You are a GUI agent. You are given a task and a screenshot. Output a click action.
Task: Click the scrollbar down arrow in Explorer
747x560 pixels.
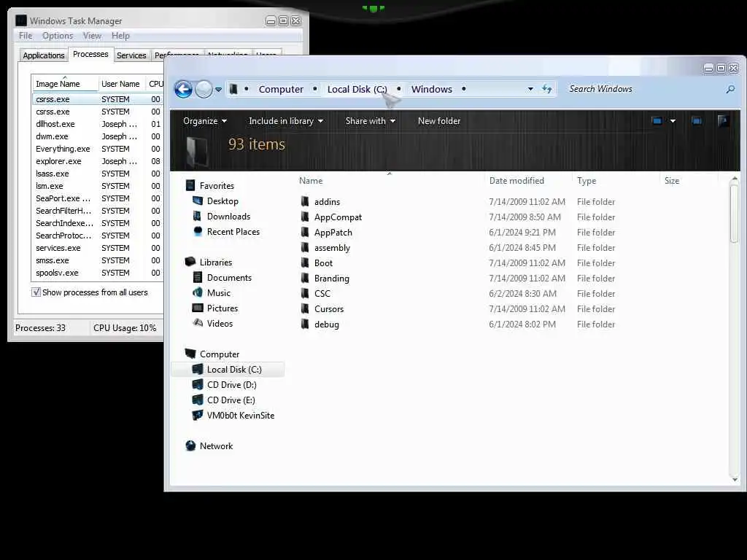click(x=734, y=480)
